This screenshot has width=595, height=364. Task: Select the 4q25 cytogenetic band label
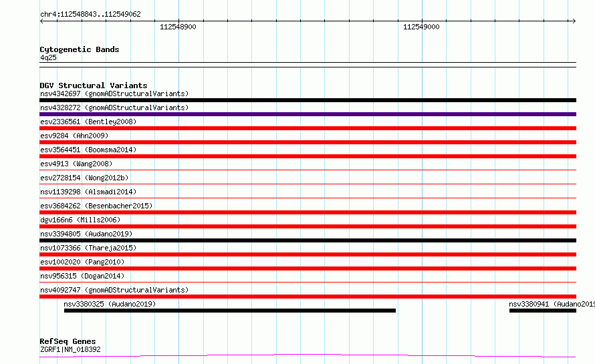tap(48, 57)
